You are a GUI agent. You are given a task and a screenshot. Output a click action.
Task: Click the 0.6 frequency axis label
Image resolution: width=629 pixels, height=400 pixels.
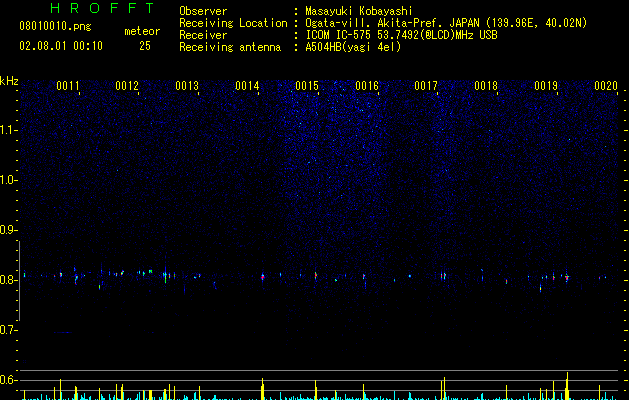coord(8,380)
